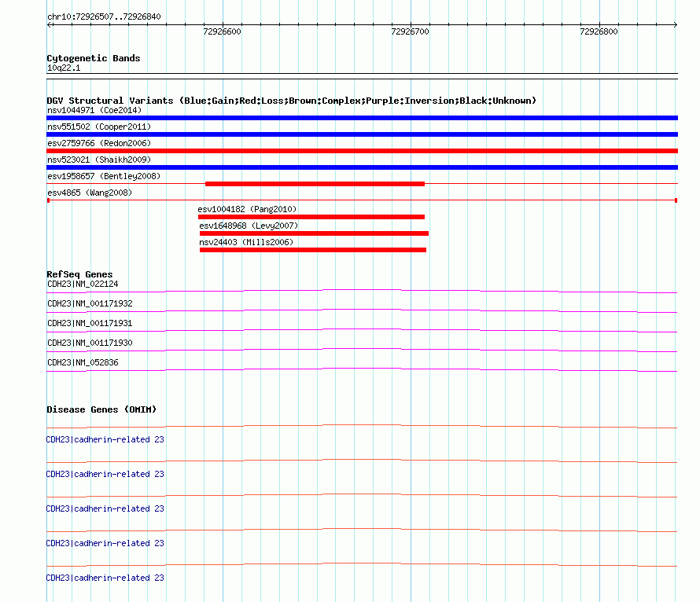Open variant label esv2759766 (Redon2006)
The height and width of the screenshot is (602, 700).
[x=99, y=143]
